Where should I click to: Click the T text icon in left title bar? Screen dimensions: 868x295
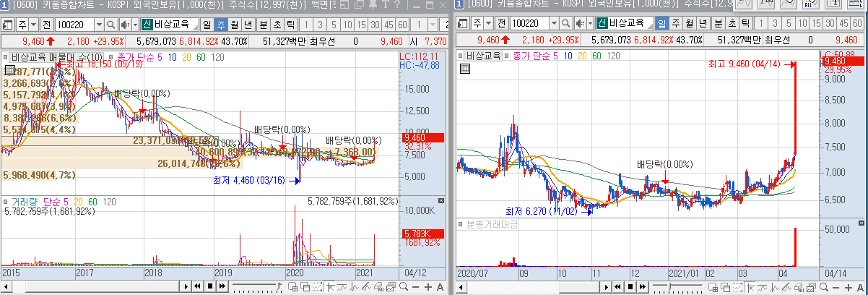(385, 5)
